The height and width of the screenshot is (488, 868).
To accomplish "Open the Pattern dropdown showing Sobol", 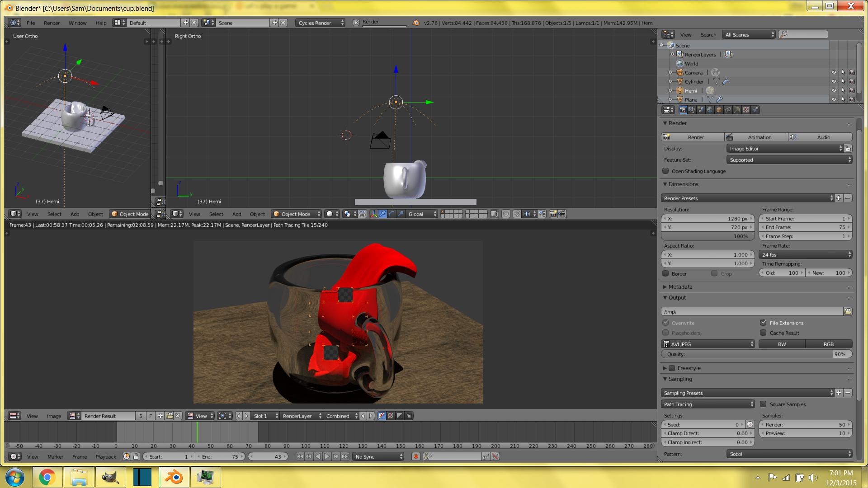I will click(x=789, y=454).
